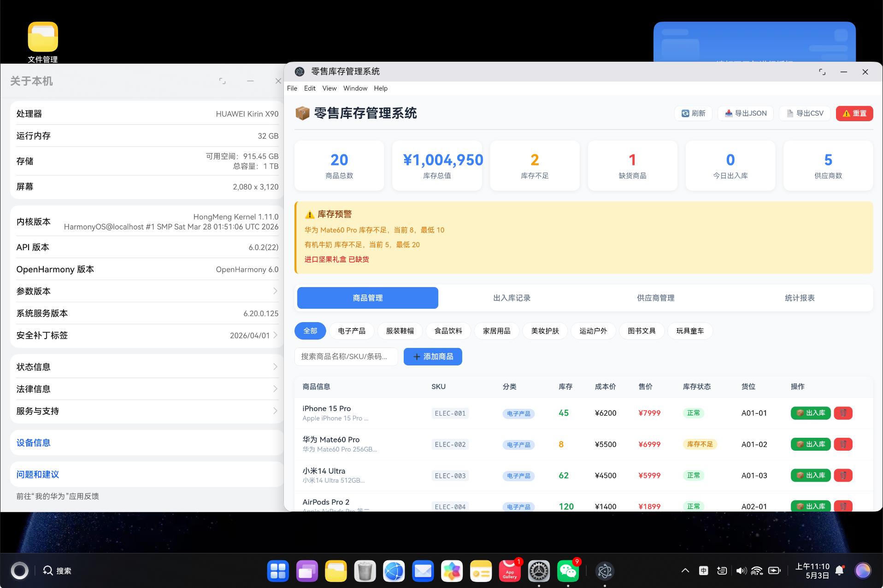
Task: Open the purple multi-window dock icon
Action: (x=307, y=571)
